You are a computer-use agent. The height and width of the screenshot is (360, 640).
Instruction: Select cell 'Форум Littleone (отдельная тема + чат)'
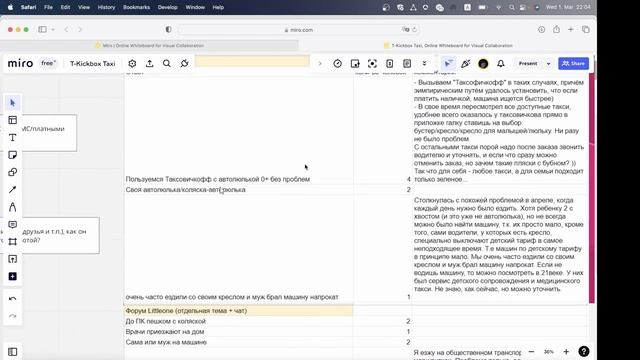tap(238, 311)
